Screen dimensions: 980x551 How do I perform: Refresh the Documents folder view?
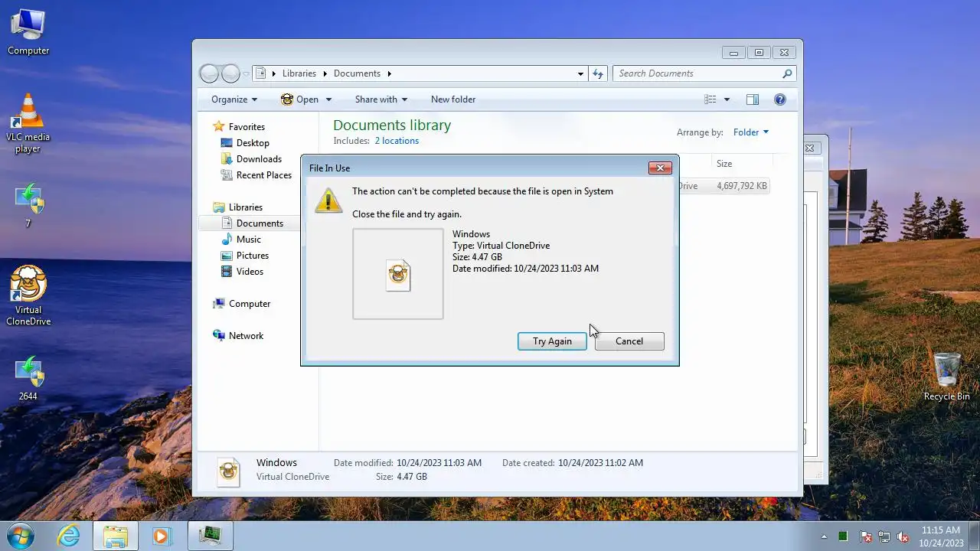pyautogui.click(x=598, y=73)
